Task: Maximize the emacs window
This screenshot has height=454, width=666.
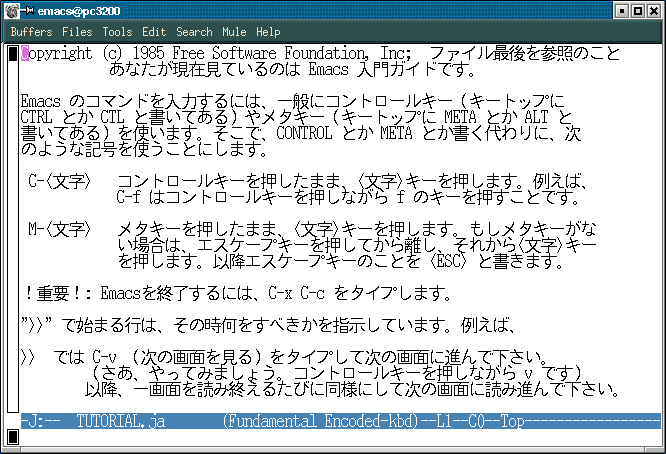Action: [x=638, y=11]
